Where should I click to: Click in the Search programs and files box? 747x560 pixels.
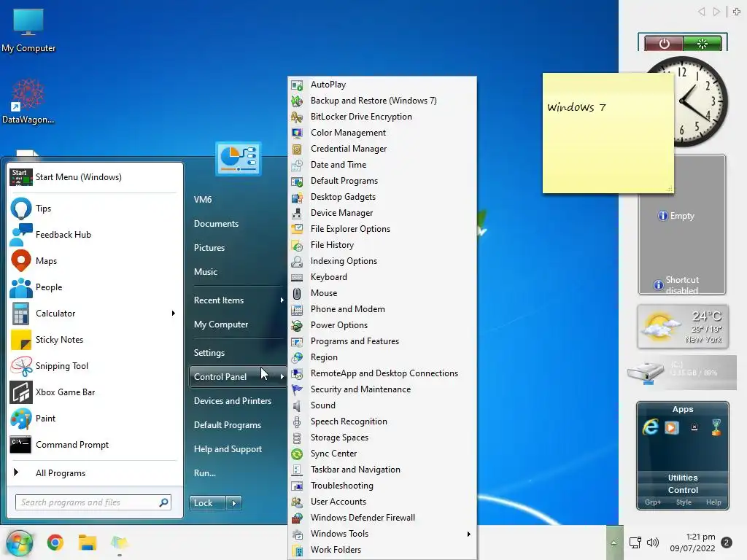point(93,502)
